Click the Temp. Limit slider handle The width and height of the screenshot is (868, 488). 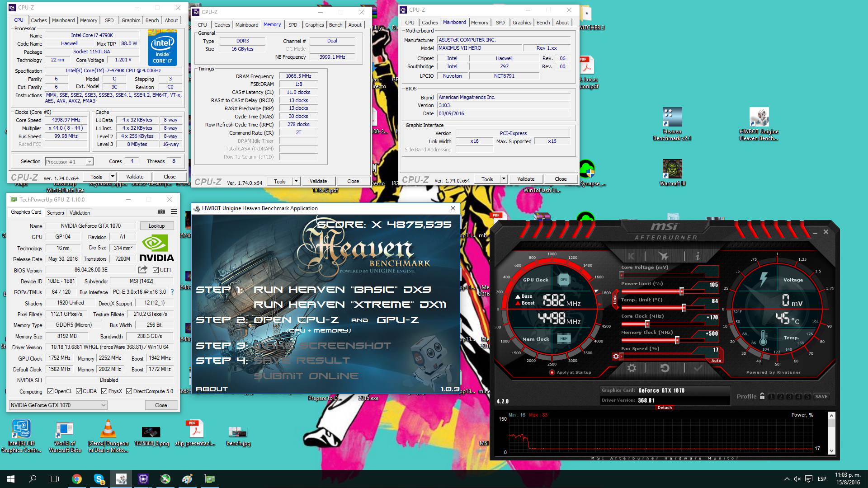[x=684, y=308]
